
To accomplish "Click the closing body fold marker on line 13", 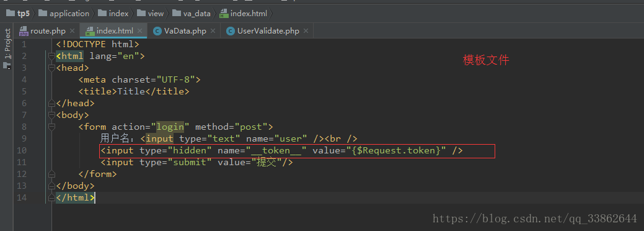I will pos(51,186).
